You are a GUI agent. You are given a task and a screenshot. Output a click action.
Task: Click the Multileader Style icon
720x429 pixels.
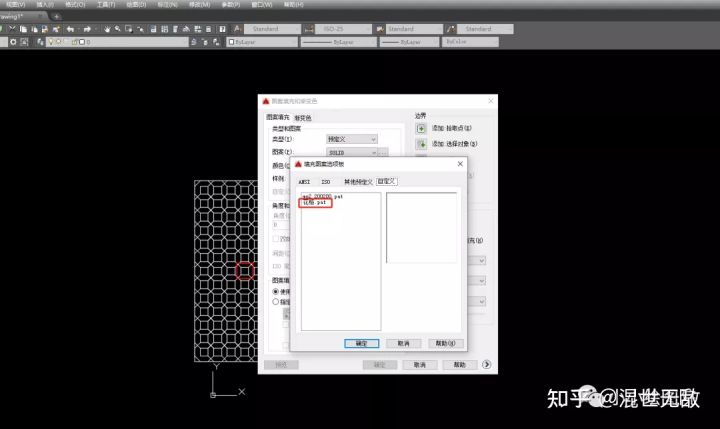click(451, 29)
